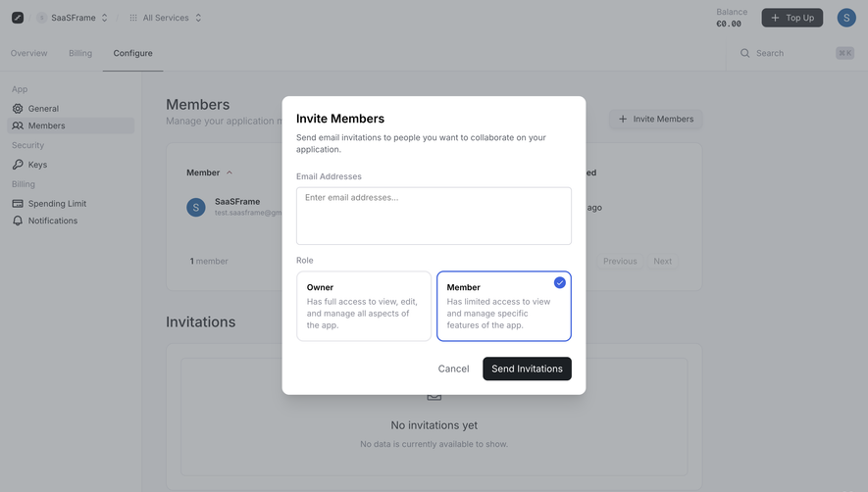868x492 pixels.
Task: Switch to the Configure tab
Action: pyautogui.click(x=132, y=53)
